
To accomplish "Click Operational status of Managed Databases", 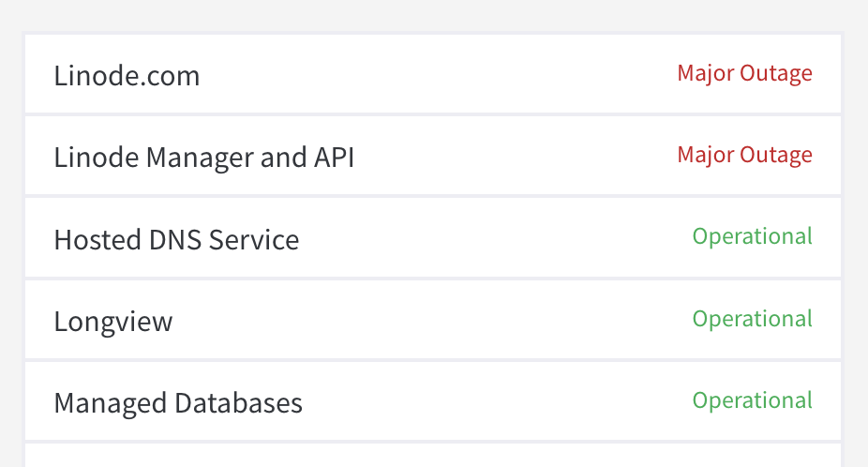I will tap(752, 400).
